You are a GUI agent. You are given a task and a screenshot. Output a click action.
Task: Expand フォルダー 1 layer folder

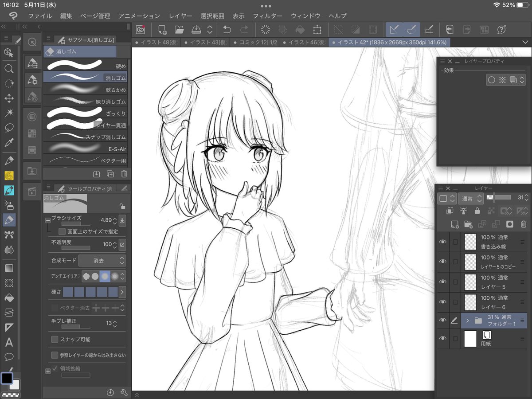467,321
